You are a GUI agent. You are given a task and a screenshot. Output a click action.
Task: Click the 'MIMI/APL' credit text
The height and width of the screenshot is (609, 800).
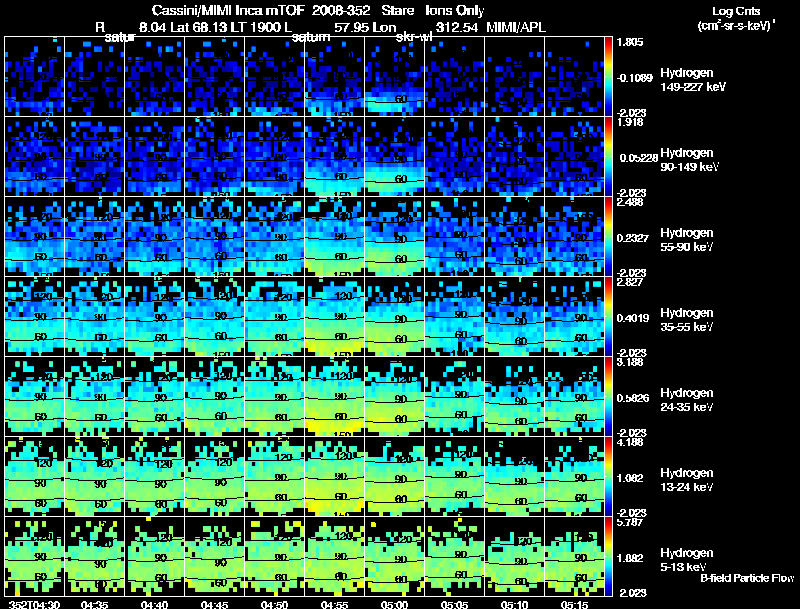click(x=516, y=28)
